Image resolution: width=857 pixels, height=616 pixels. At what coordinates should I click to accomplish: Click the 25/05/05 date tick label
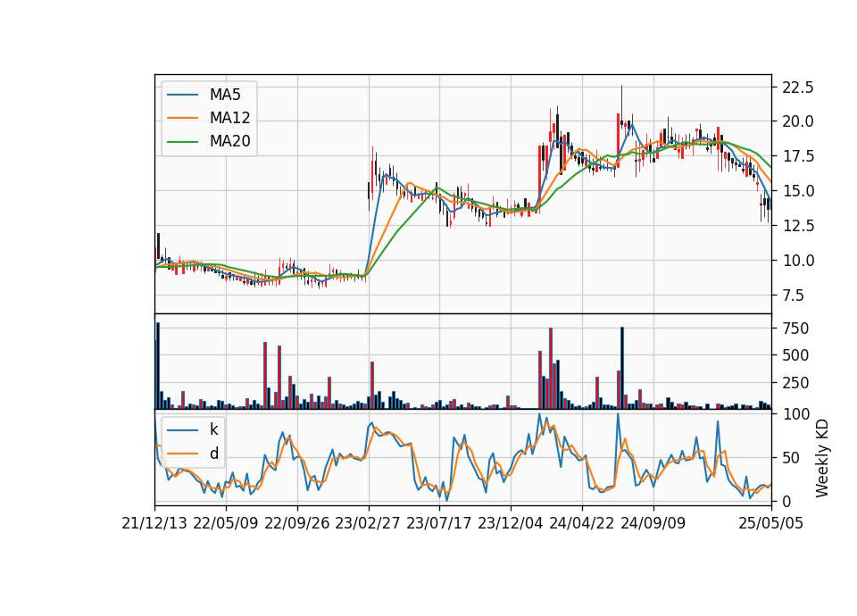771,524
